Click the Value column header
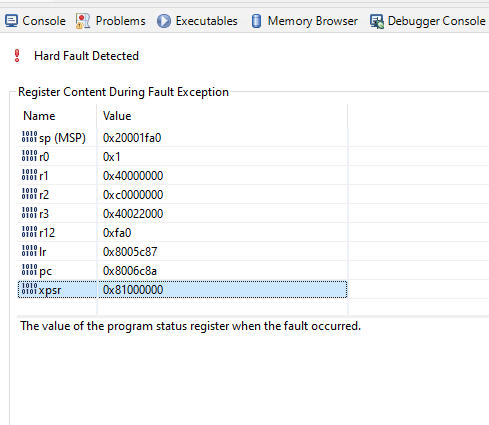 pyautogui.click(x=117, y=116)
